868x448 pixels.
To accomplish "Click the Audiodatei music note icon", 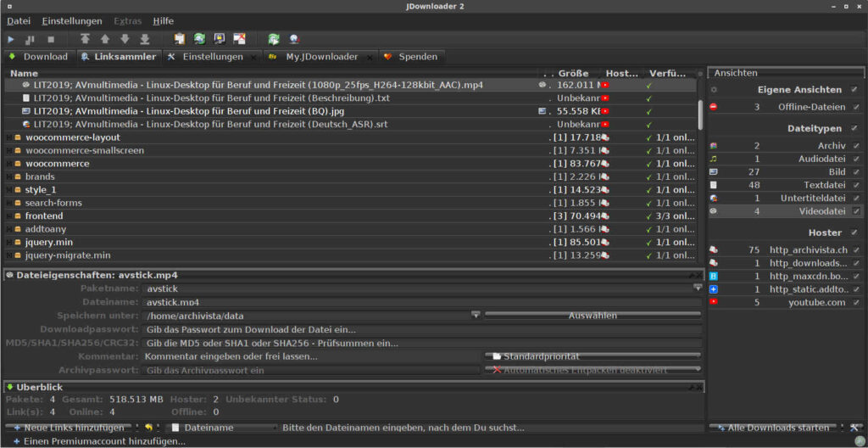I will pyautogui.click(x=714, y=159).
